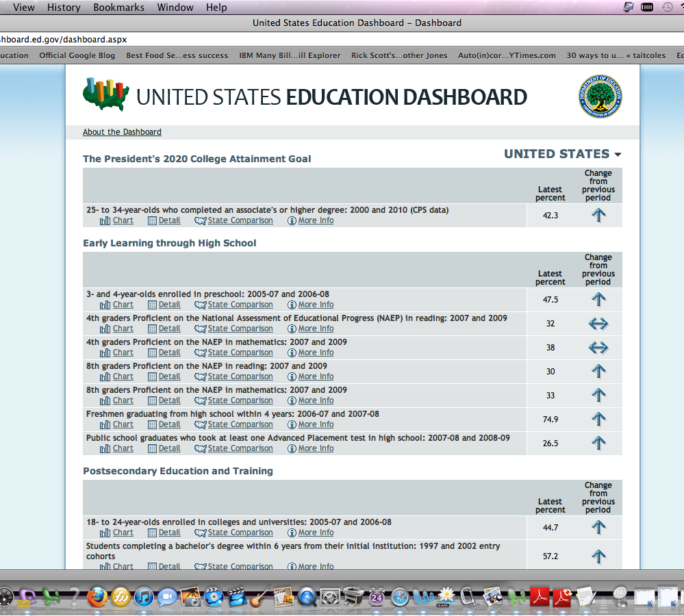Click the Time Machine icon in menu bar
The width and height of the screenshot is (684, 616).
667,8
